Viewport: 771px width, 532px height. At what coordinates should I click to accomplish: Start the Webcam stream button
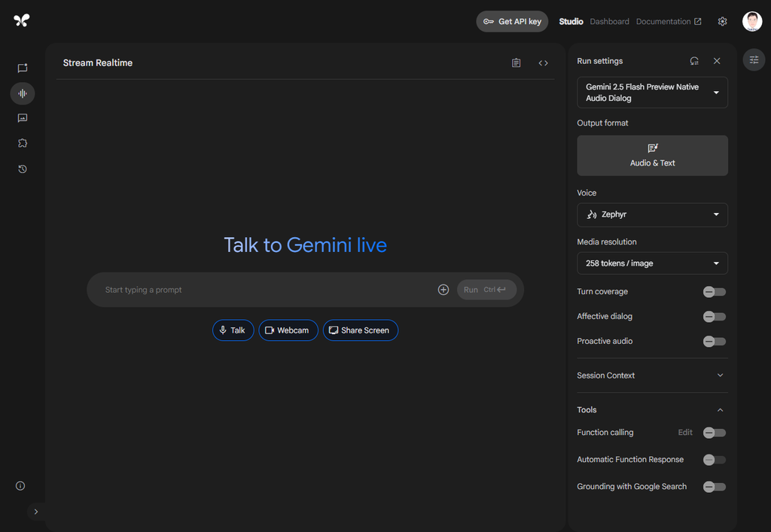coord(288,330)
